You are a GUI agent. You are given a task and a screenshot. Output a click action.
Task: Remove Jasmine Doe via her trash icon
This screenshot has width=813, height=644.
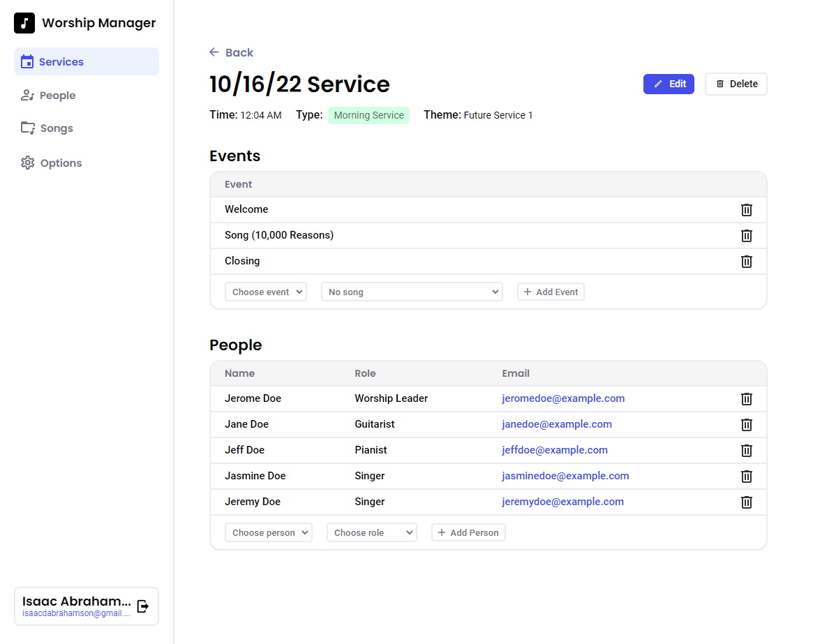[x=746, y=476]
